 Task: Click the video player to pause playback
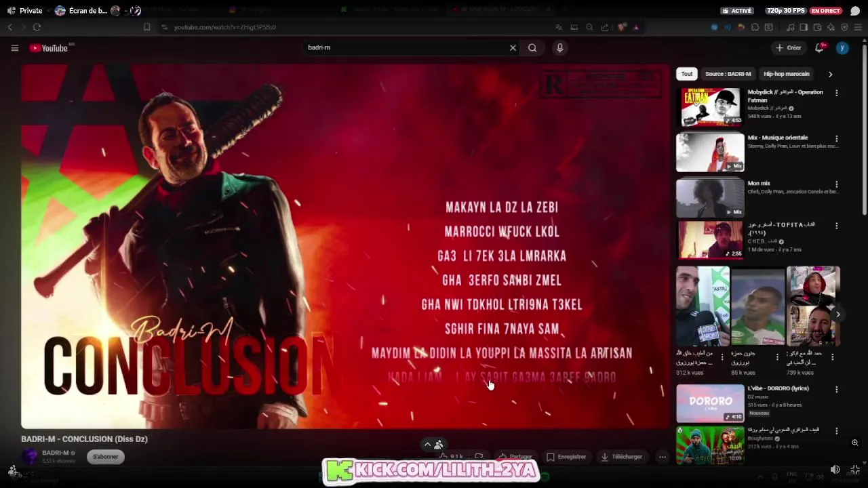pos(345,247)
